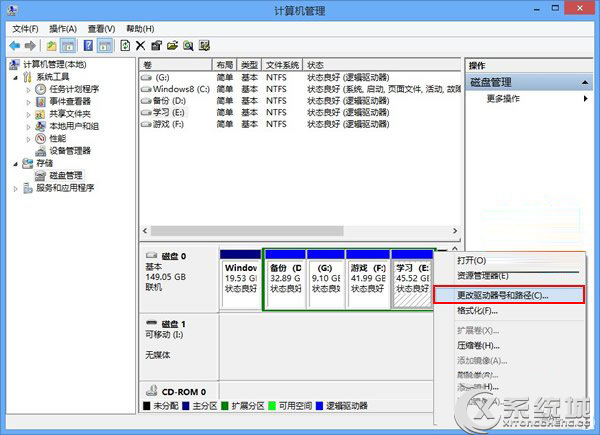
Task: Open 更多操作 in the actions pane
Action: point(503,99)
